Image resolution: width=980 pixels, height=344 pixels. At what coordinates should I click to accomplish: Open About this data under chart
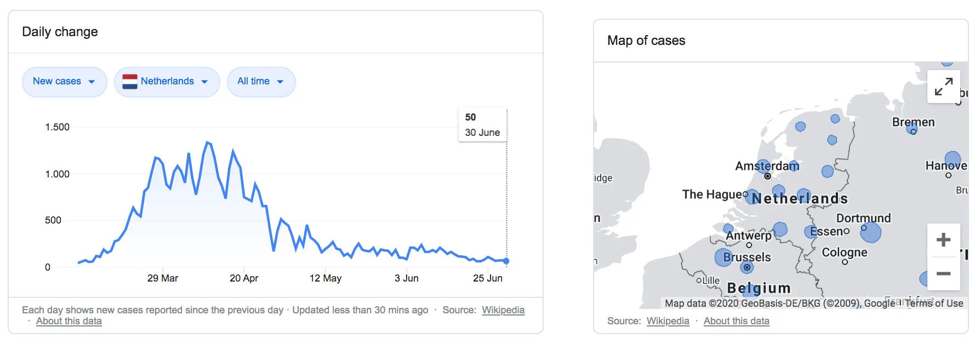point(69,321)
